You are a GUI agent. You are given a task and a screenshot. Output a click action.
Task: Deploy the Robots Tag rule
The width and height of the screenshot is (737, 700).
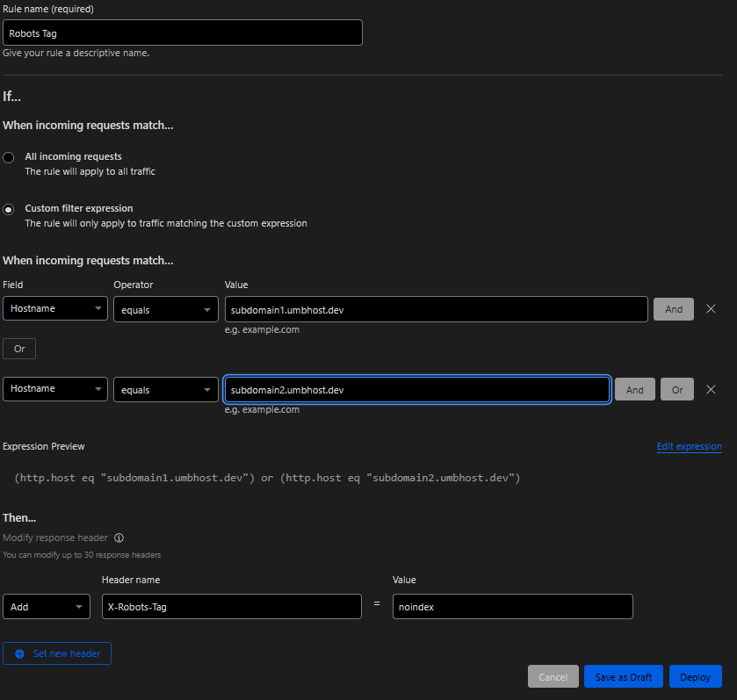pos(695,676)
